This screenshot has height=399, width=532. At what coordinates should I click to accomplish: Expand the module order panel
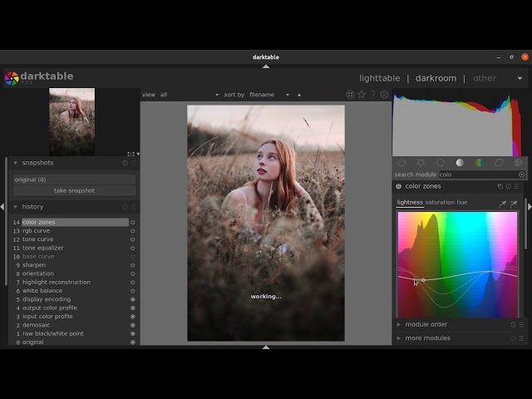coord(399,325)
